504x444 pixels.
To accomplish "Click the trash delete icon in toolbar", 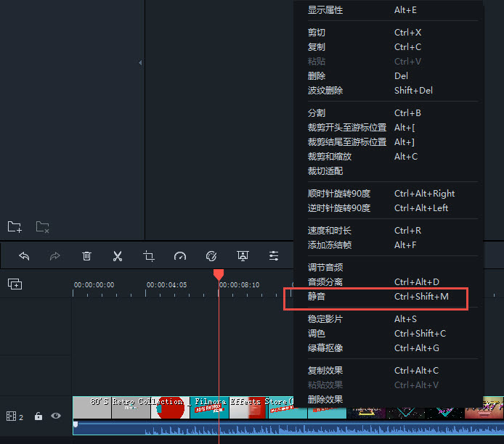I will (86, 256).
